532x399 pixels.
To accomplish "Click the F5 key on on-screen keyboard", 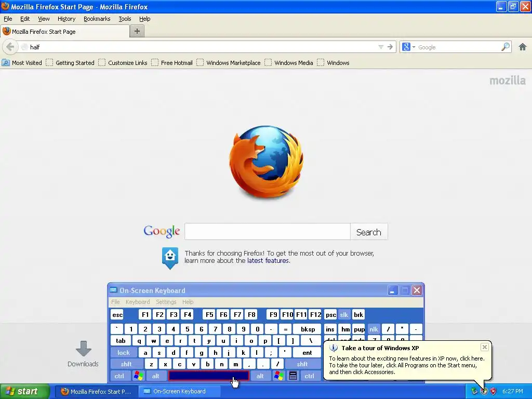I will coord(209,314).
